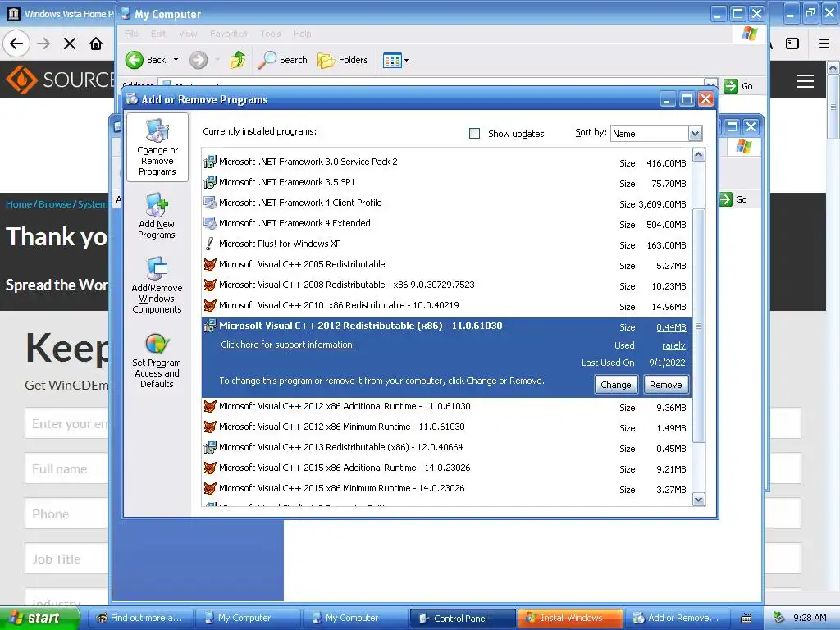Switch to Install Windows taskbar button
Screen dimensions: 840x630
pos(571,619)
